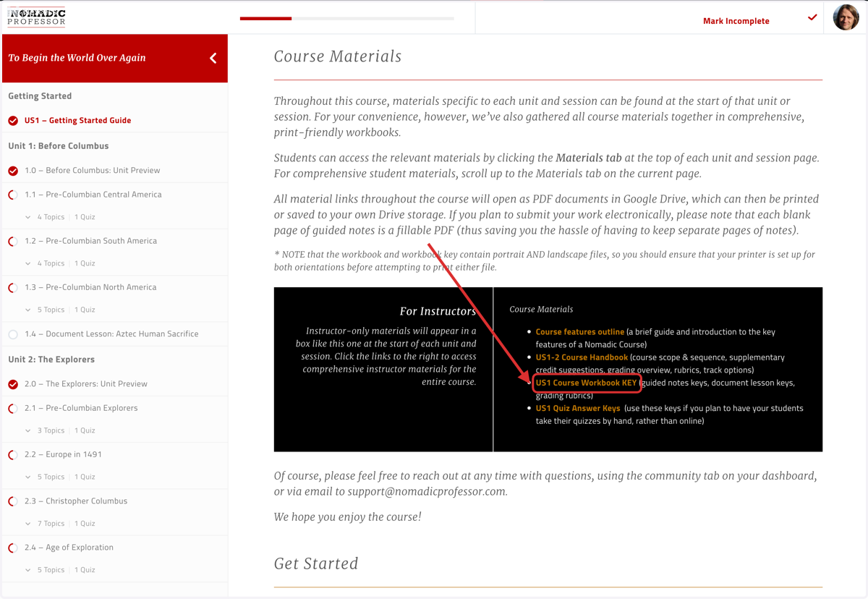This screenshot has width=868, height=599.
Task: Open the Course features outline link
Action: pos(580,332)
